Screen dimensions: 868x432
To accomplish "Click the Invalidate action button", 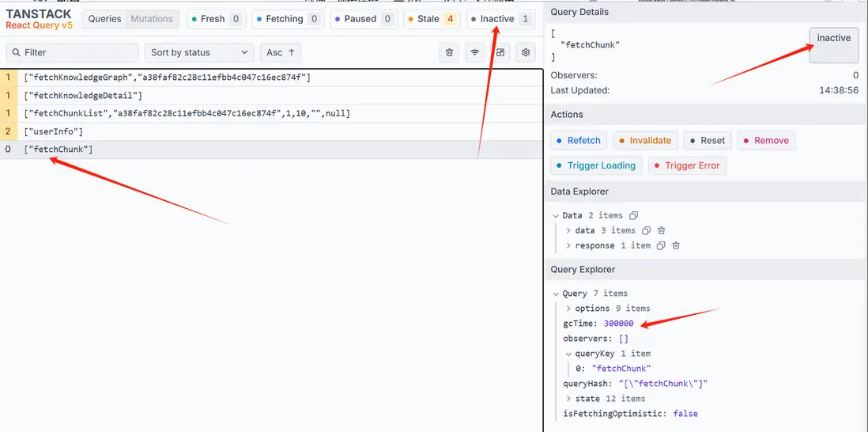I will pos(645,141).
